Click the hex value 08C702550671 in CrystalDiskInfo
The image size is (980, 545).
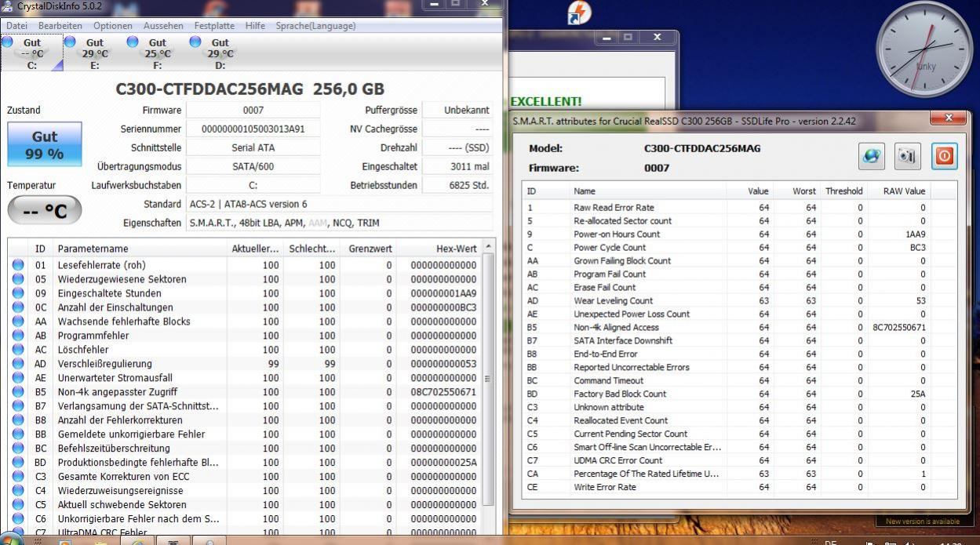[443, 392]
